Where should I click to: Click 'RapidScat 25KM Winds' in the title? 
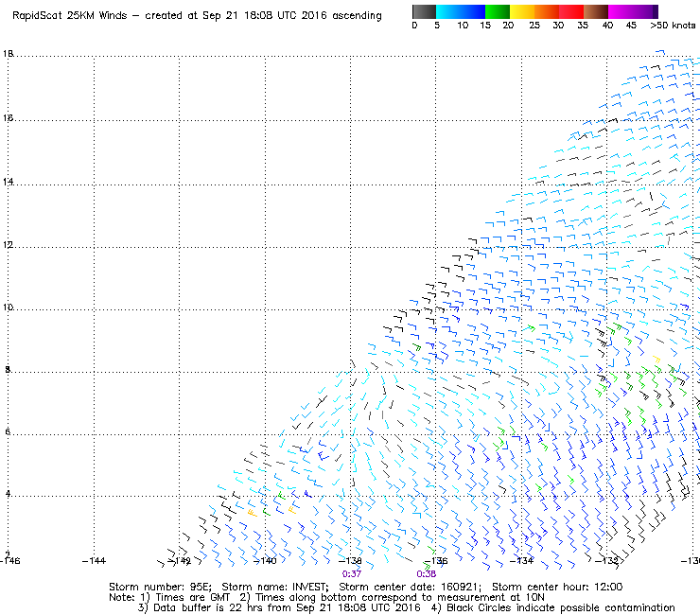pos(70,16)
